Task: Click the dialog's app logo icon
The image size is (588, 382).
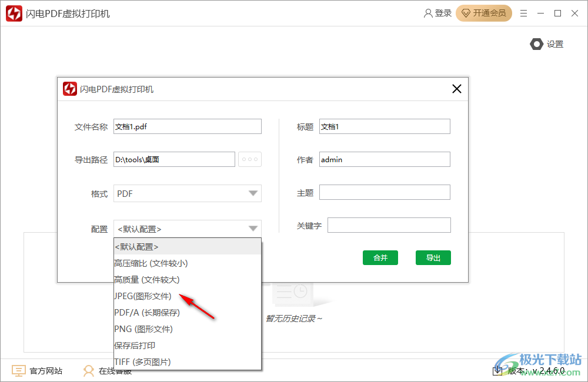Action: [x=70, y=89]
